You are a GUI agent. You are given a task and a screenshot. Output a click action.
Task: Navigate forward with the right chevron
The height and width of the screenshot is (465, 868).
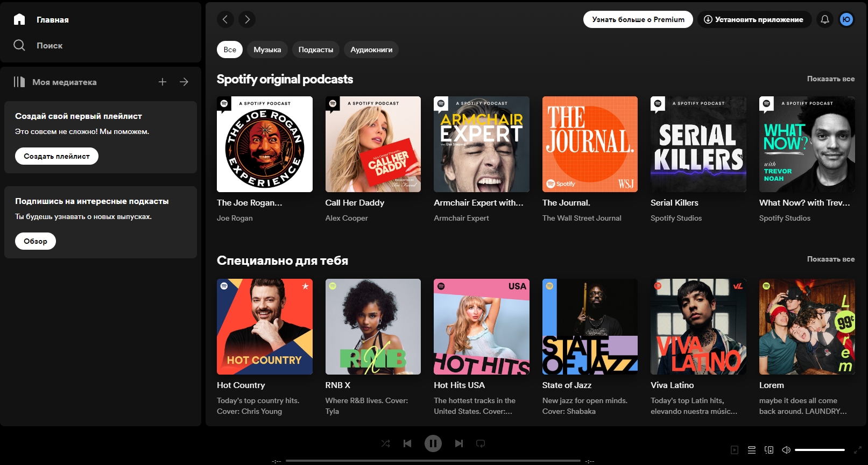coord(247,19)
